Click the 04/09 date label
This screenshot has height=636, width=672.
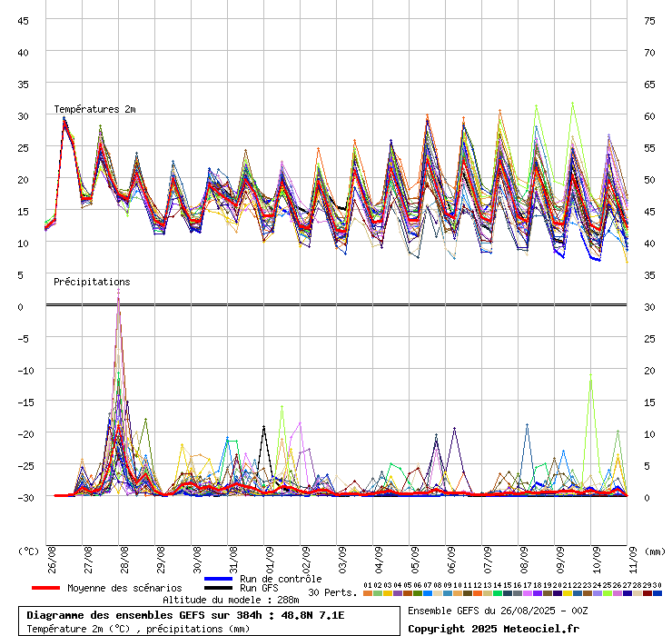[x=379, y=560]
